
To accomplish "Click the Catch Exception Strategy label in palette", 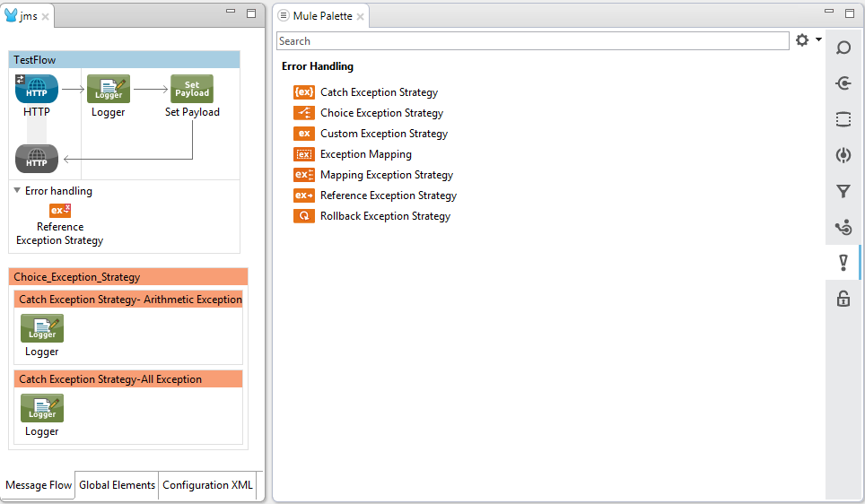I will (x=379, y=92).
